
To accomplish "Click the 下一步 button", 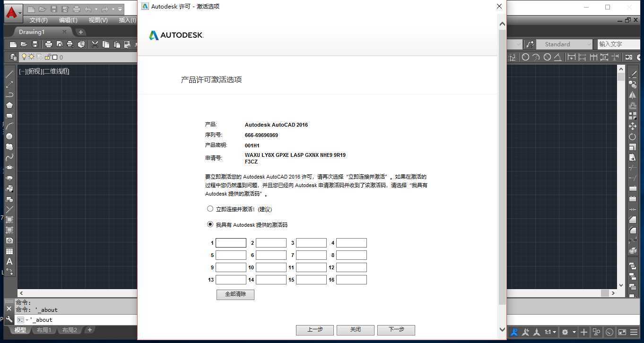I will click(396, 330).
